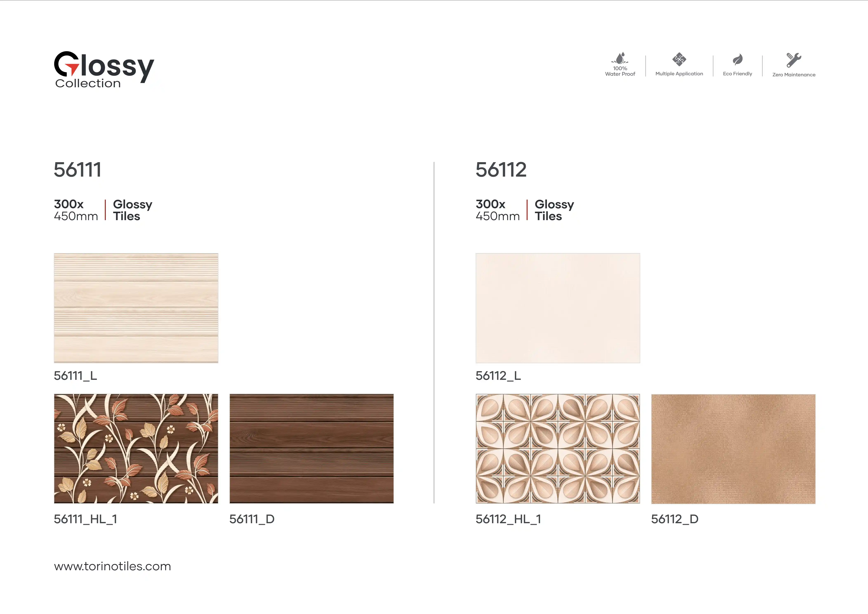
Task: Click the 56111_HL_1 caption label
Action: [85, 519]
